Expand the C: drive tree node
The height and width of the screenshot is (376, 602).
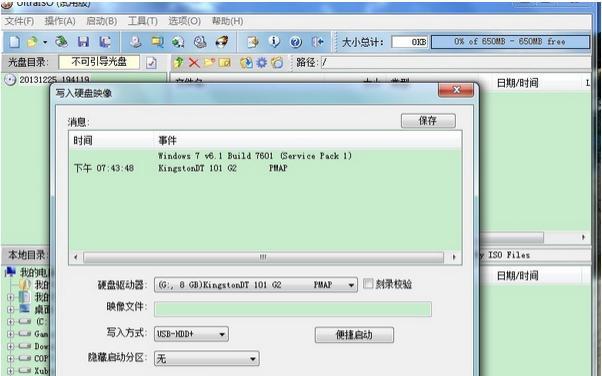click(11, 322)
